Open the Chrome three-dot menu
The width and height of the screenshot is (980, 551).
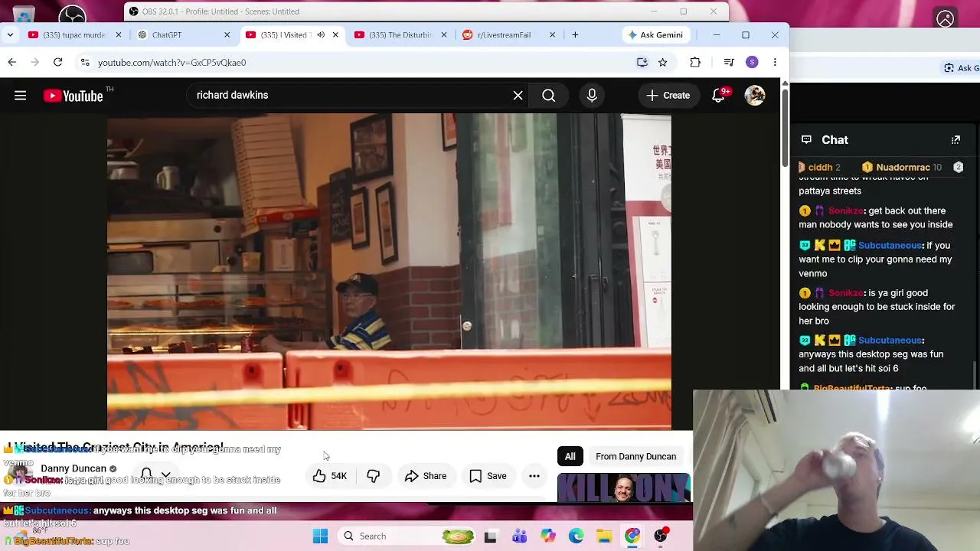click(775, 63)
